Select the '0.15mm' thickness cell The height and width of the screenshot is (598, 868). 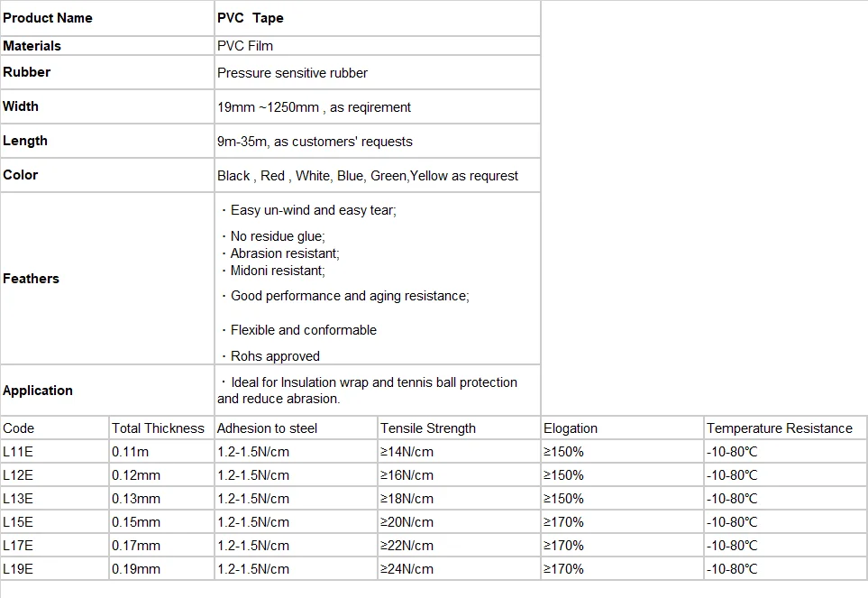(136, 522)
